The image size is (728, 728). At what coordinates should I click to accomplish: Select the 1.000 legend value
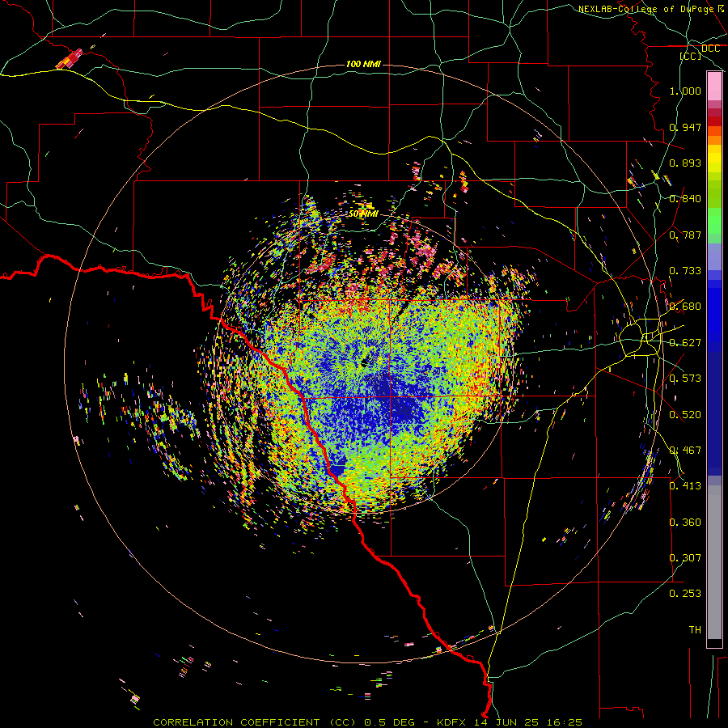point(685,91)
